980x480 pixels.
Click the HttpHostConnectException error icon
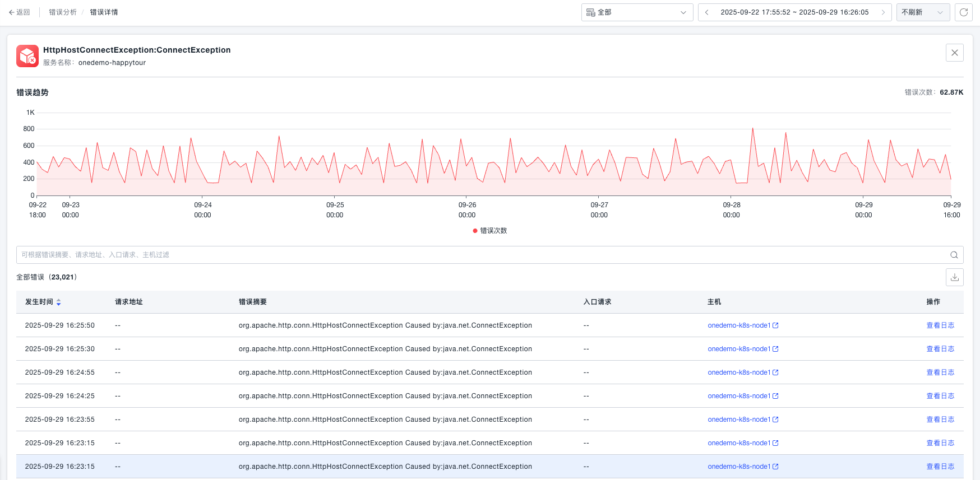(x=27, y=56)
